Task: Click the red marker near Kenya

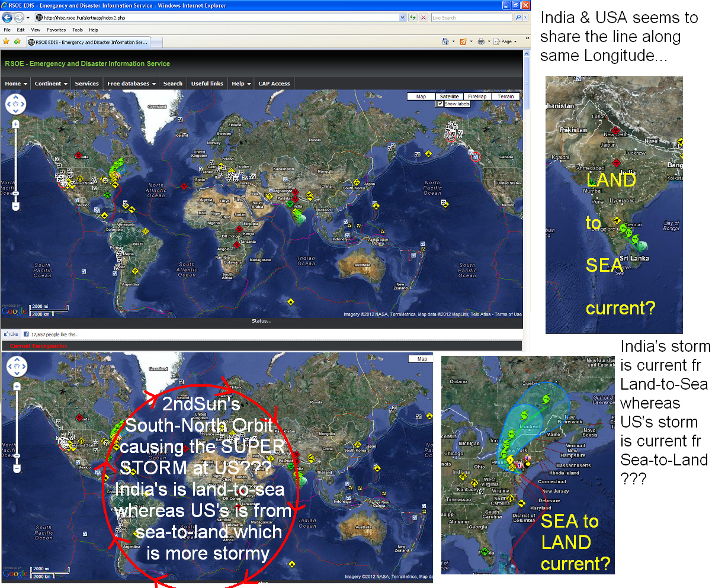Action: 239,228
